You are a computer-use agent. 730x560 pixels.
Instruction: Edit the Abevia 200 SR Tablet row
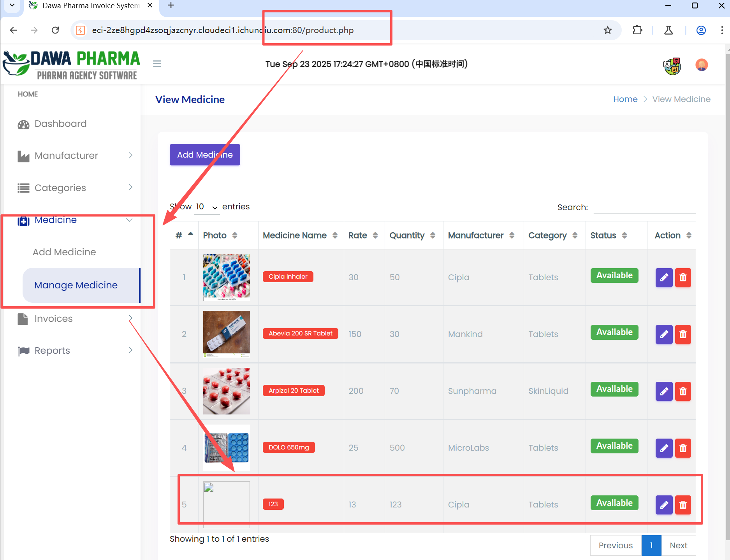[664, 334]
